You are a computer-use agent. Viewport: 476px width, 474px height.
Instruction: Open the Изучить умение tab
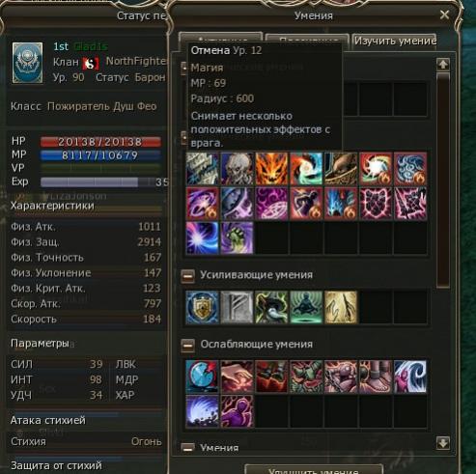pyautogui.click(x=395, y=42)
